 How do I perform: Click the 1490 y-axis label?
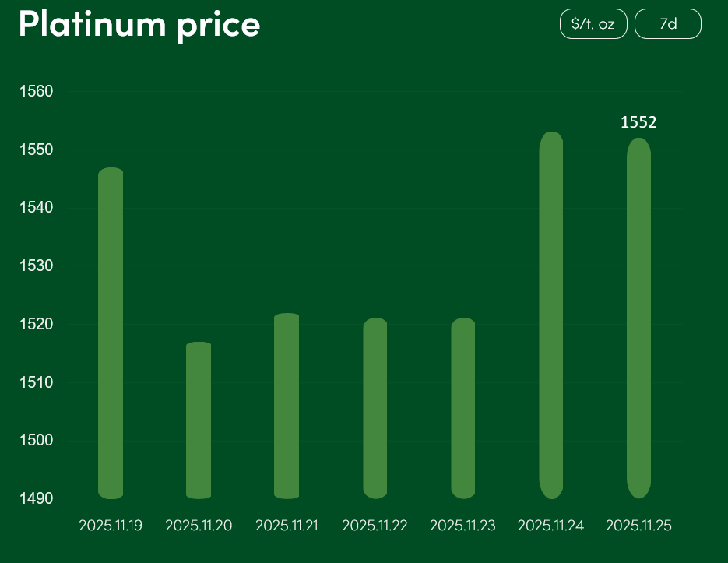36,498
